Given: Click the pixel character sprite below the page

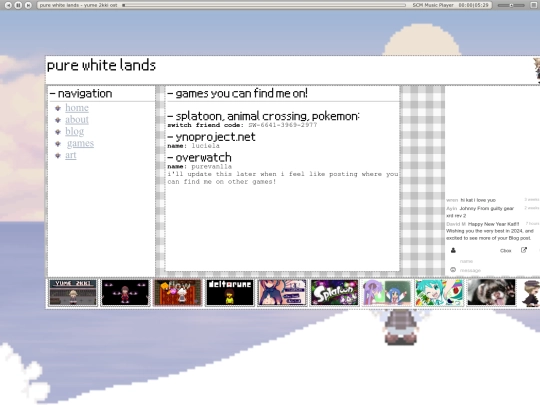Looking at the screenshot, I should (401, 326).
